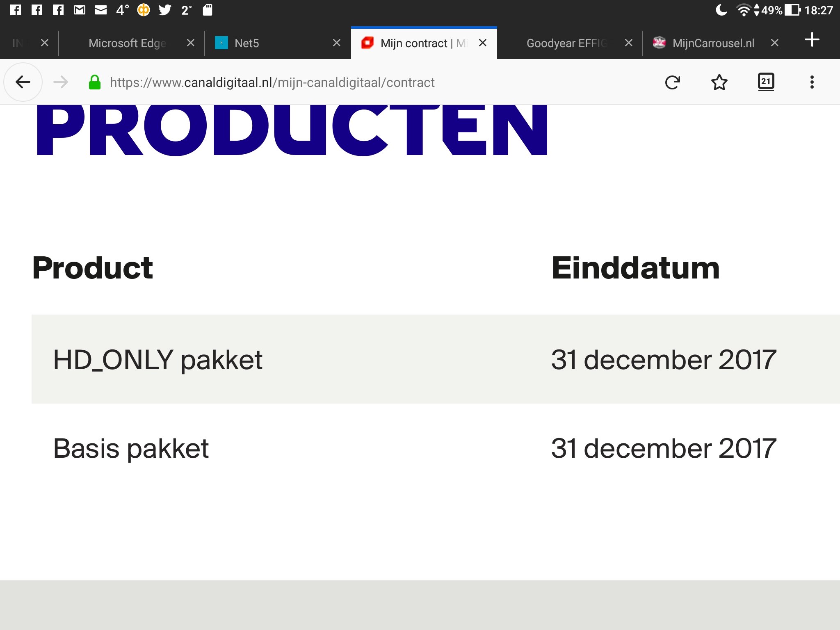Select the Basis pakket row

(436, 448)
